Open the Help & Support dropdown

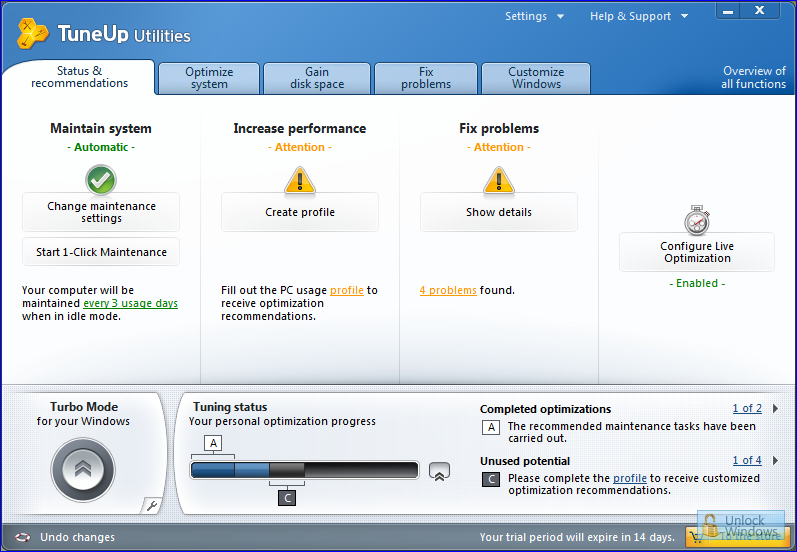[638, 16]
